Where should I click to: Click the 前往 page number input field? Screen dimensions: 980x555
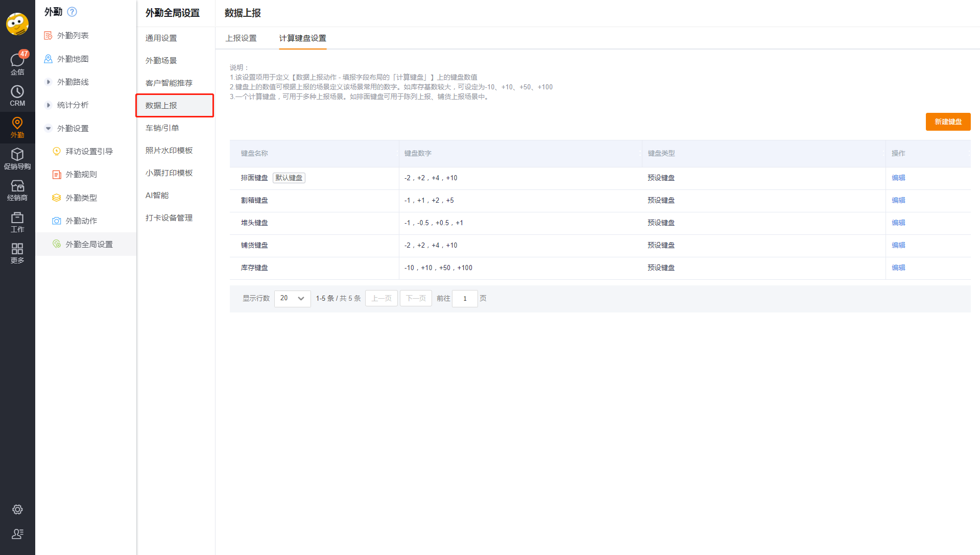(x=465, y=299)
